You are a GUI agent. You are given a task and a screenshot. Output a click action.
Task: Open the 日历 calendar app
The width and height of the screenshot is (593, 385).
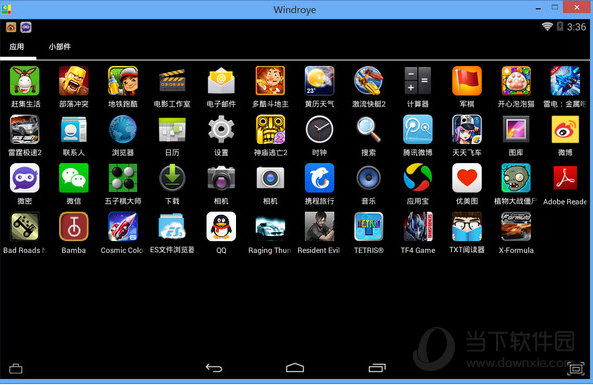coord(172,129)
